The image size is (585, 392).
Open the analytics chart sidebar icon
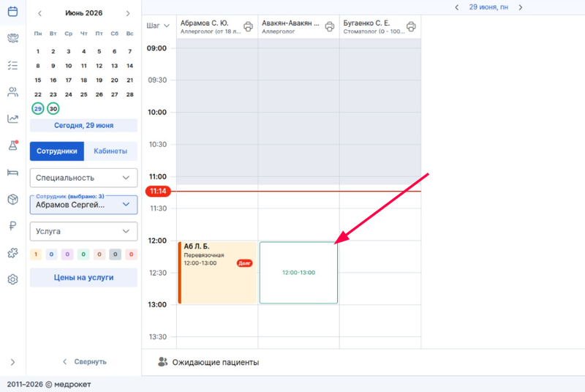click(x=12, y=118)
